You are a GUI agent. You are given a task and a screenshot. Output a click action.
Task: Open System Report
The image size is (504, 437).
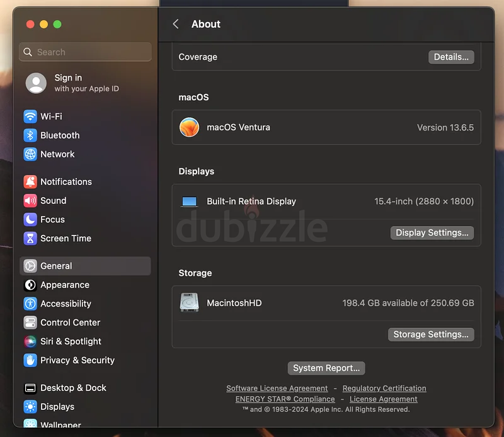click(x=326, y=368)
